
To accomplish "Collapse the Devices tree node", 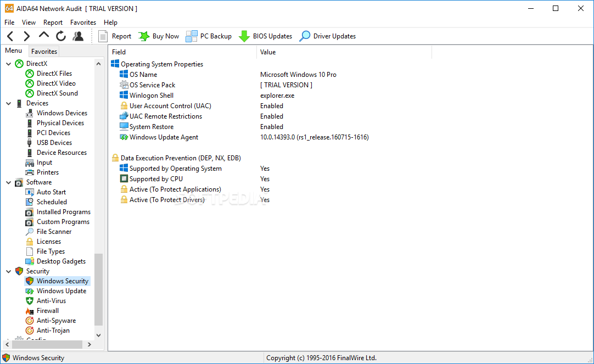I will coord(8,103).
